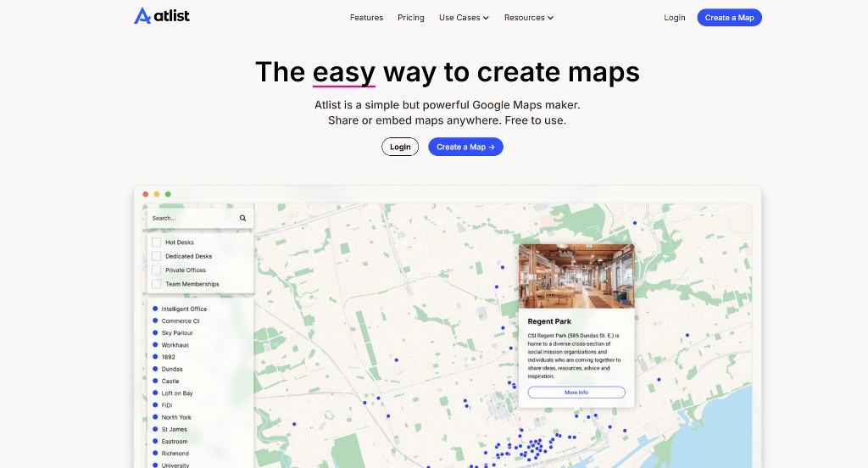Expand the Use Cases menu
Viewport: 868px width, 468px height.
coord(464,18)
